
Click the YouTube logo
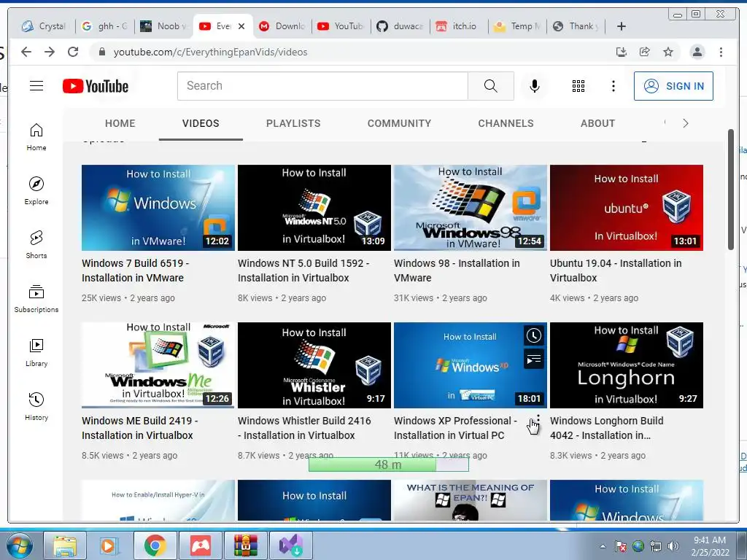[x=96, y=86]
